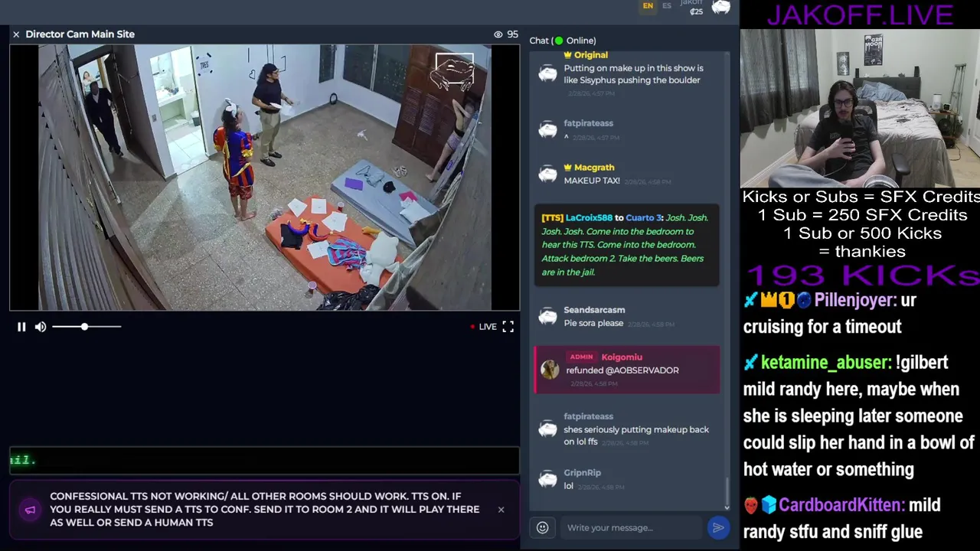Click the 25 credits balance
The image size is (980, 551).
(x=695, y=11)
